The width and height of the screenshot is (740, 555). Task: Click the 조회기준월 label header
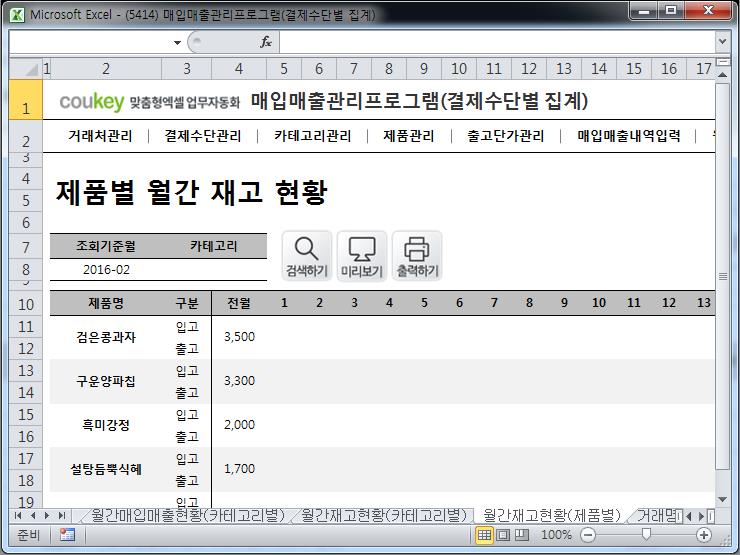tap(106, 246)
